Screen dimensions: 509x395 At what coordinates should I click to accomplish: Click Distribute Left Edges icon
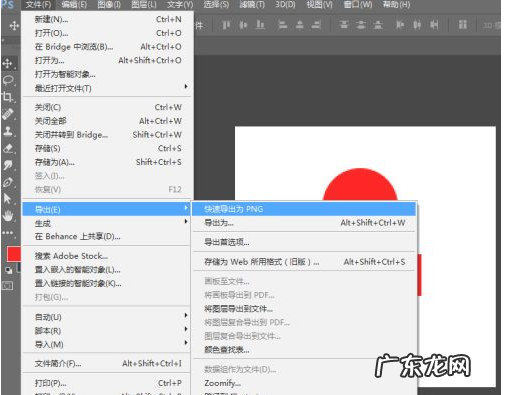tap(400, 25)
